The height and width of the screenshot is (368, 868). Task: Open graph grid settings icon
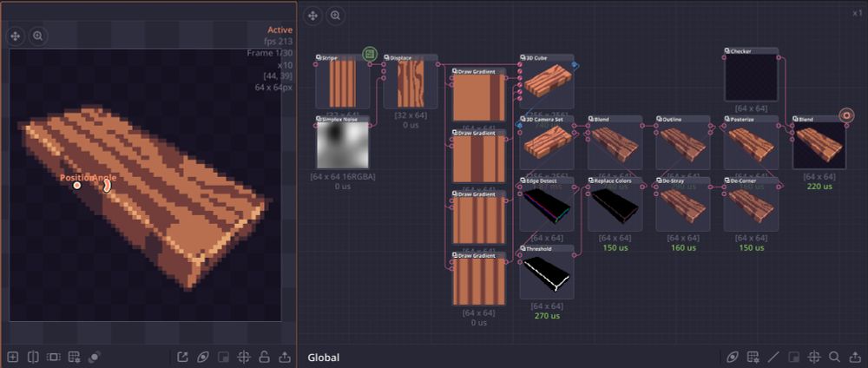click(753, 357)
